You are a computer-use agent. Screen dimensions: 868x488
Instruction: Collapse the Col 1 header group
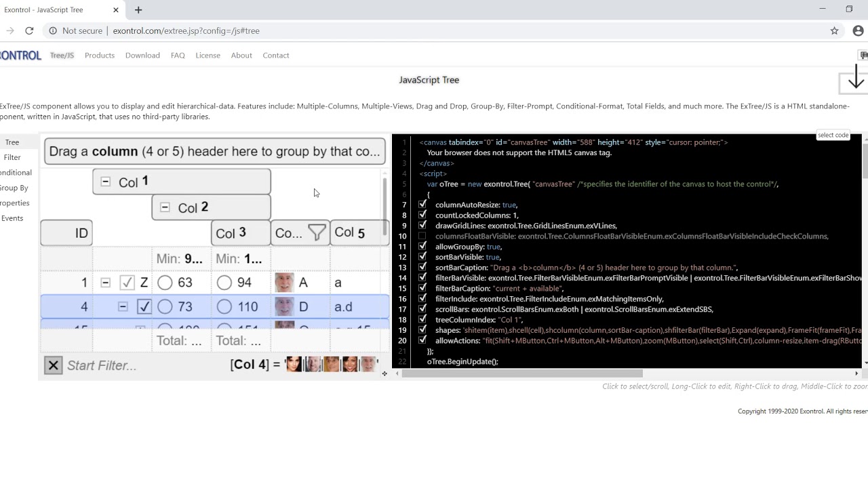pyautogui.click(x=105, y=182)
